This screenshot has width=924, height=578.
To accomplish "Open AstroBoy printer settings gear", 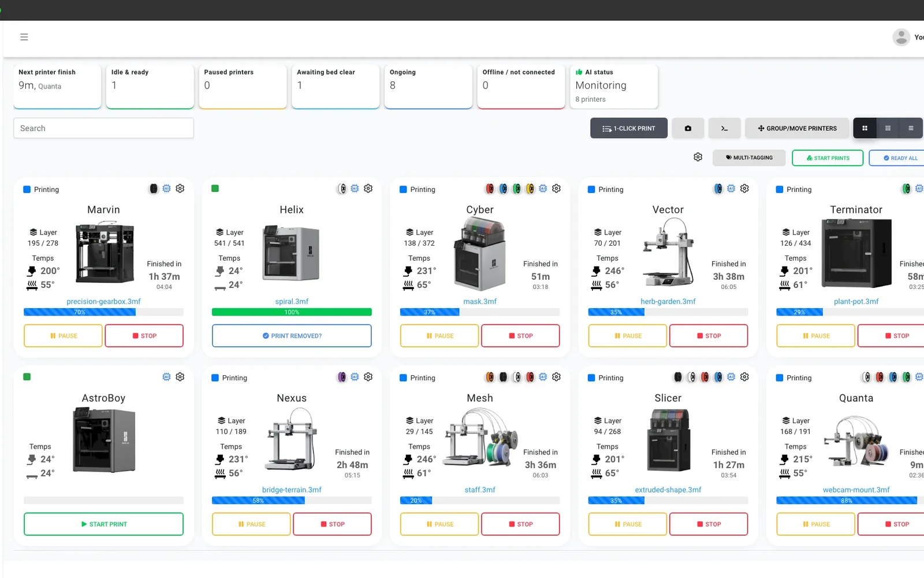I will [180, 377].
